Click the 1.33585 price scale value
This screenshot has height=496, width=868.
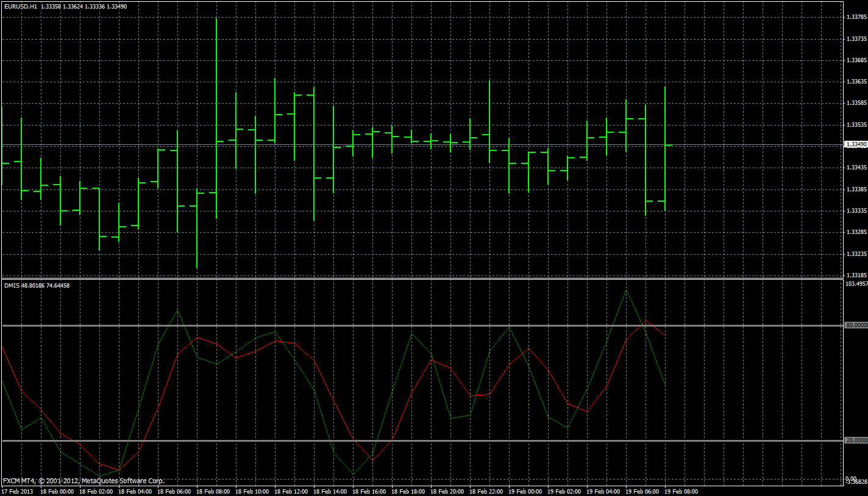(x=857, y=102)
